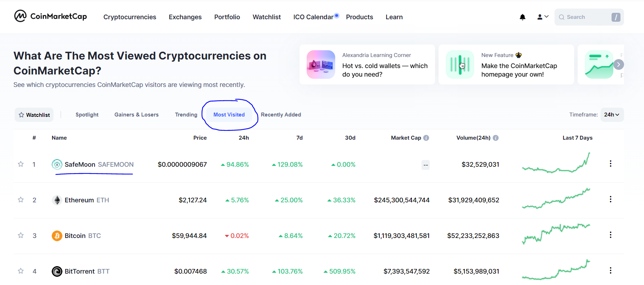Click SafeMoon volume $32,529,031

tap(480, 164)
